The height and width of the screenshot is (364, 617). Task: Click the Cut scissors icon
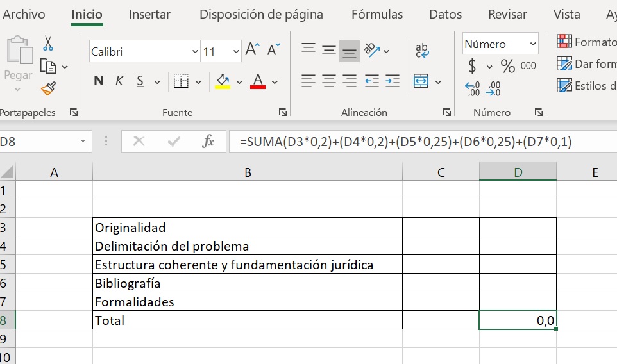(48, 44)
